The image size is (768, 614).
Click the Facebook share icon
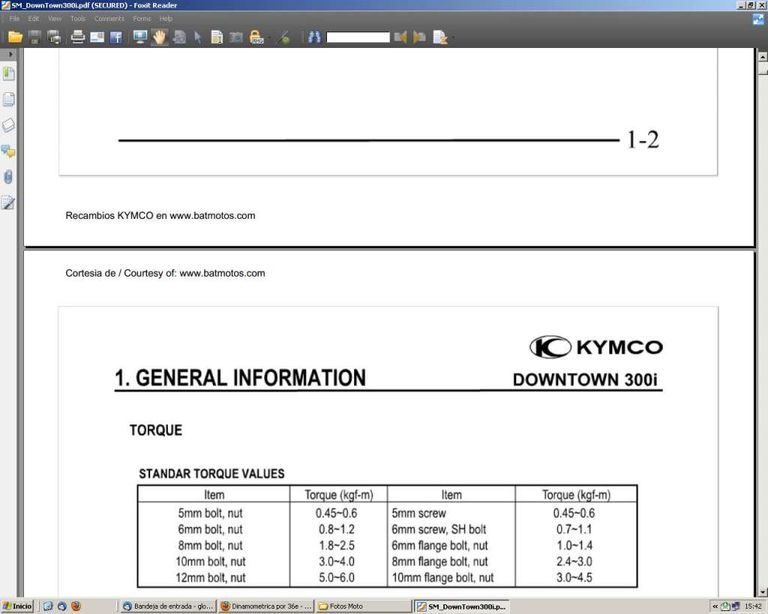[x=117, y=37]
